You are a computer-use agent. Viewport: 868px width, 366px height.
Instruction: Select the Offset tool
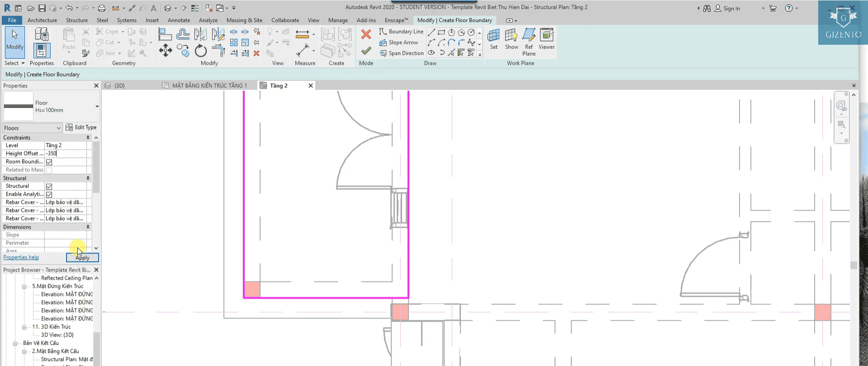tap(183, 34)
